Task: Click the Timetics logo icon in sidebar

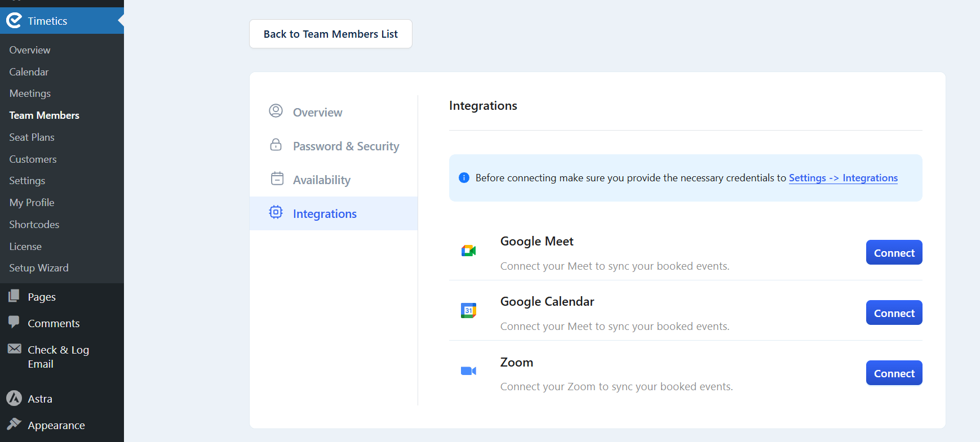Action: tap(14, 20)
